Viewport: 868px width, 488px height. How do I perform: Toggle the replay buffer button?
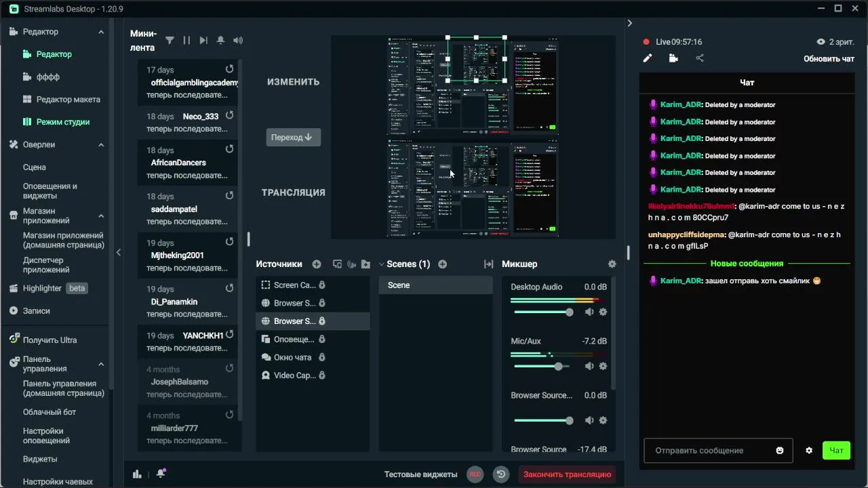pyautogui.click(x=501, y=474)
